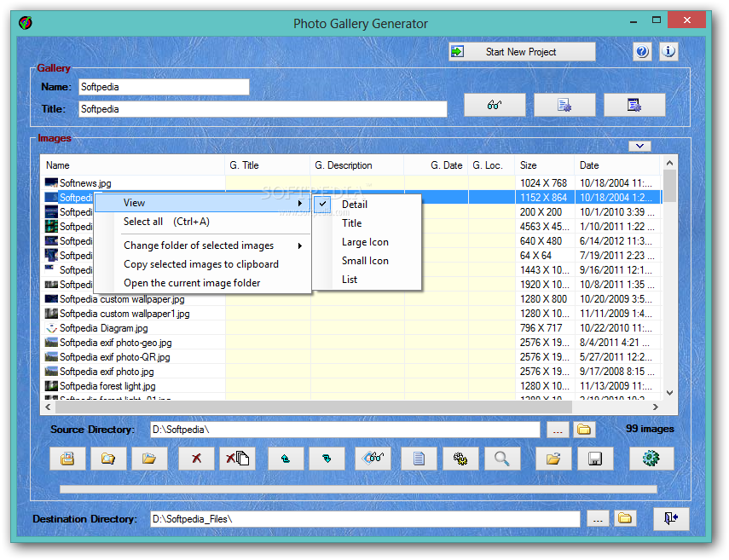Click the floppy disk save button
Viewport: 729px width, 560px height.
click(x=595, y=459)
